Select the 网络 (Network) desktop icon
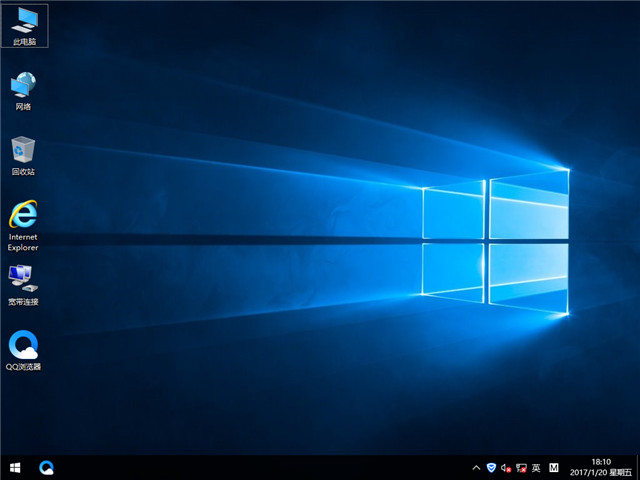 pyautogui.click(x=23, y=91)
